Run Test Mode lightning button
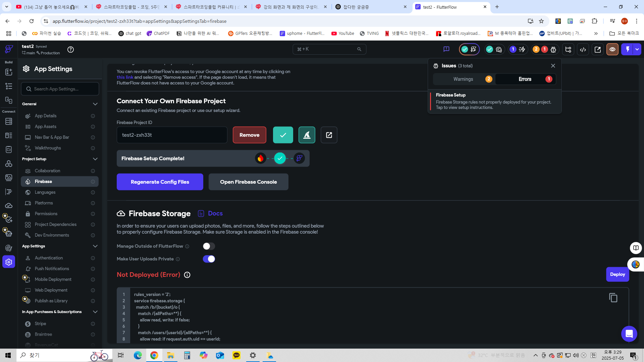The width and height of the screenshot is (644, 362). tap(627, 49)
